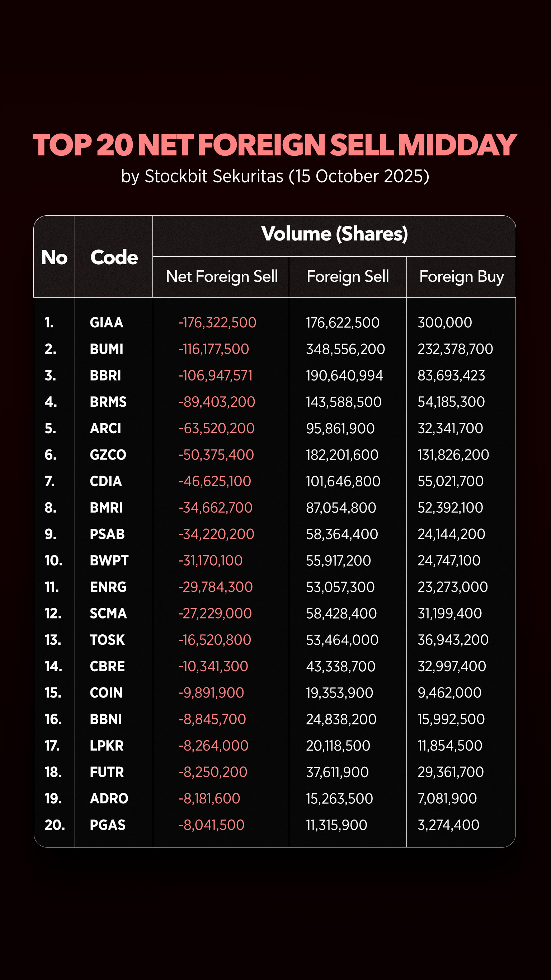The width and height of the screenshot is (551, 980).
Task: Click the Foreign Sell column header
Action: pos(348,276)
